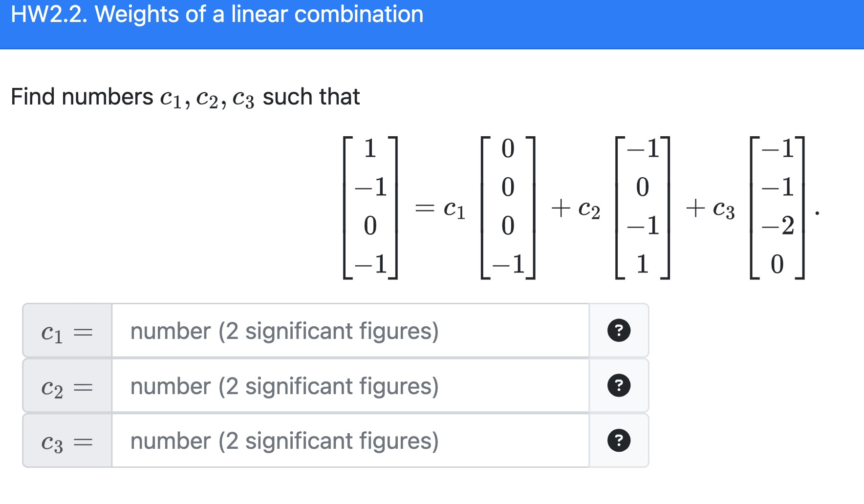
Task: Click the HW2.2 problem title header
Action: pos(216,15)
